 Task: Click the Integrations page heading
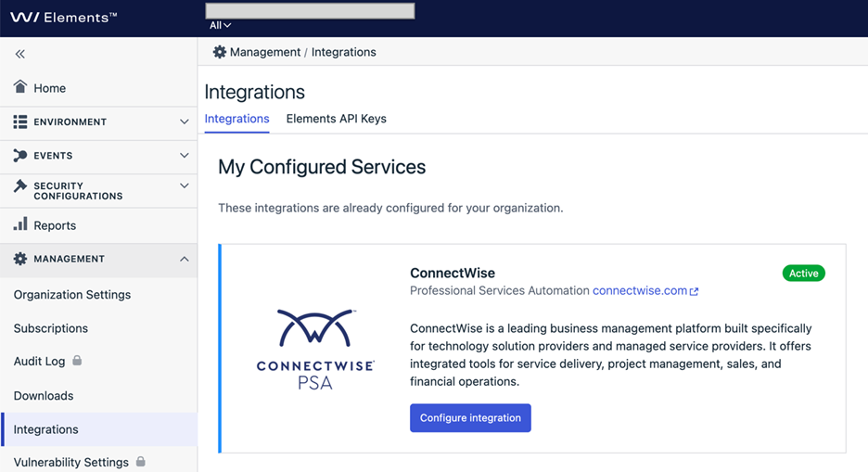[255, 92]
